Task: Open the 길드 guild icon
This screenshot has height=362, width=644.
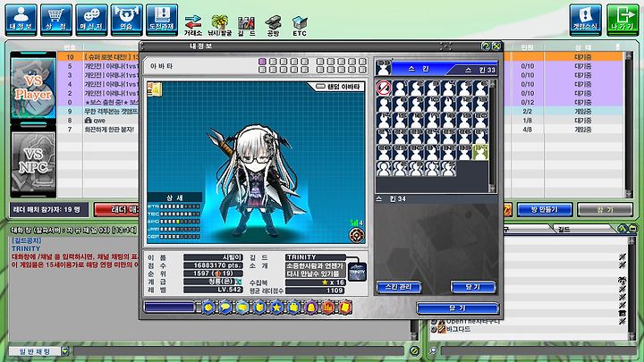Action: (x=247, y=25)
